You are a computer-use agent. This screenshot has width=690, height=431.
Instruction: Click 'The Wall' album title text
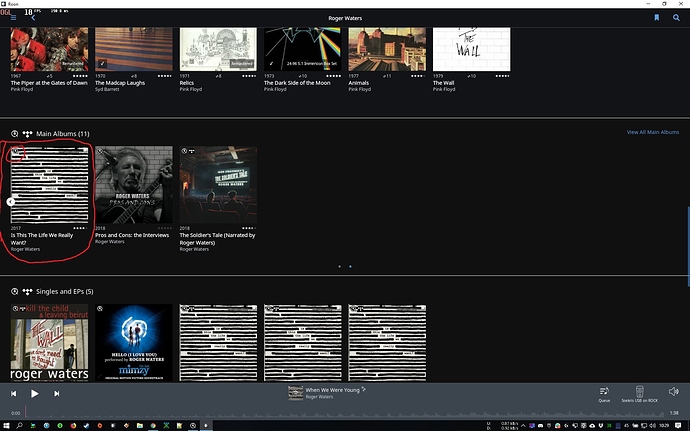coord(443,83)
